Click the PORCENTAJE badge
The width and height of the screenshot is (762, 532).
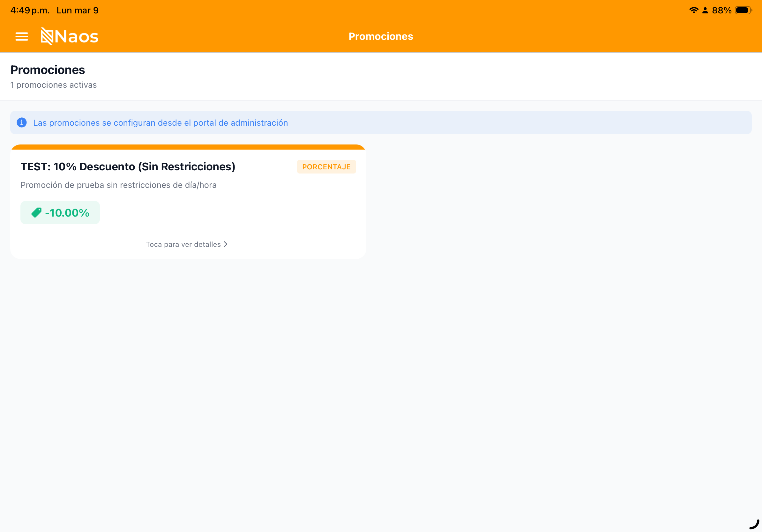(326, 167)
